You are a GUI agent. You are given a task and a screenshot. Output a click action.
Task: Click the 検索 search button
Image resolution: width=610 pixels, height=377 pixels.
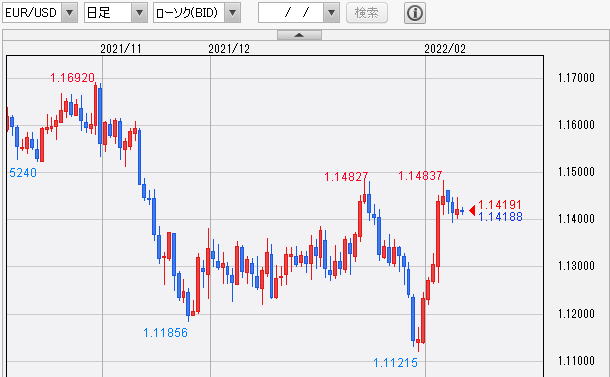coord(366,13)
